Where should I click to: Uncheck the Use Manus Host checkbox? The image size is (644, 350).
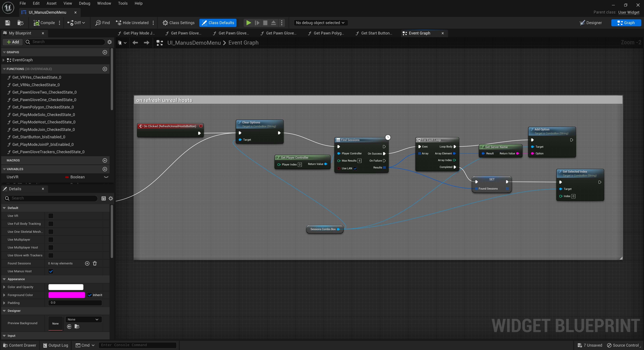tap(51, 271)
